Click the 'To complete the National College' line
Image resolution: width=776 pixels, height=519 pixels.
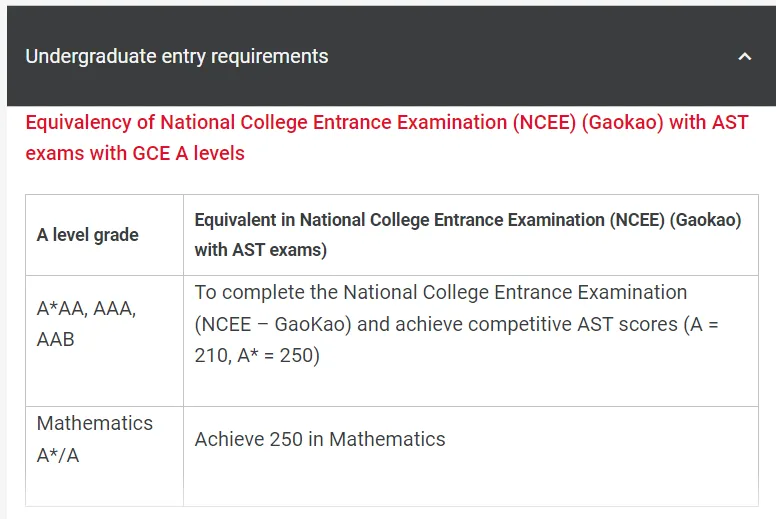[x=440, y=293]
